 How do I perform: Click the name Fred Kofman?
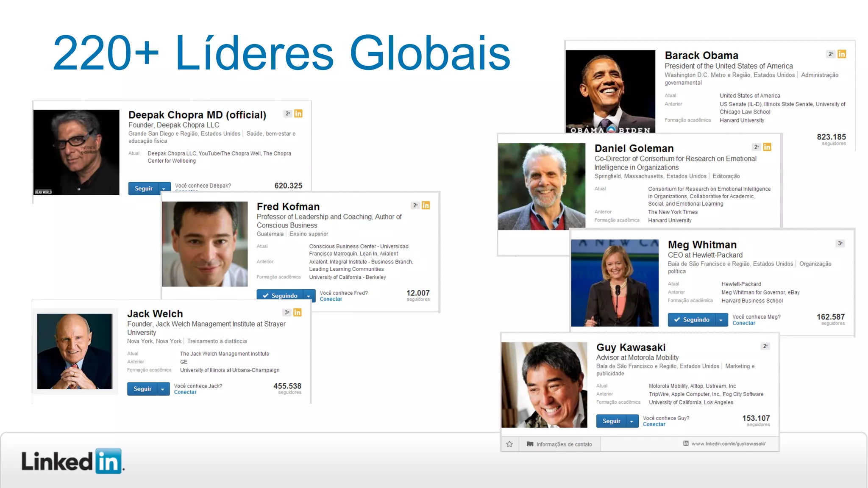(288, 207)
